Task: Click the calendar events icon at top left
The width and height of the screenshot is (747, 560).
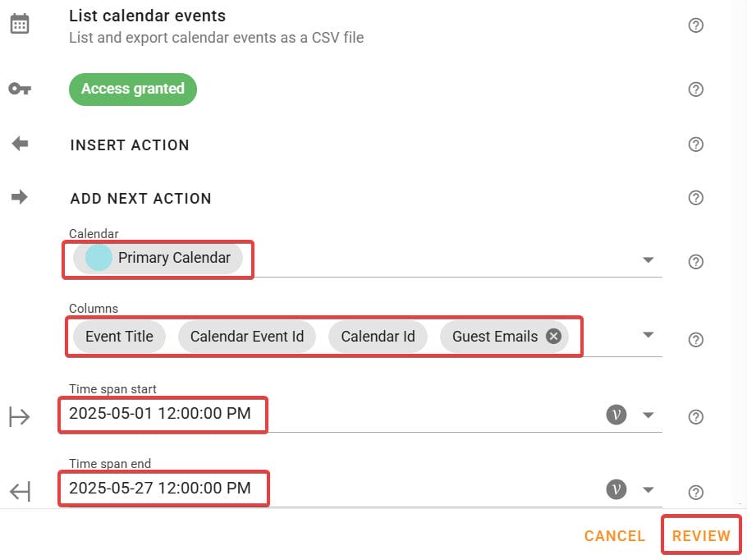Action: click(x=20, y=22)
